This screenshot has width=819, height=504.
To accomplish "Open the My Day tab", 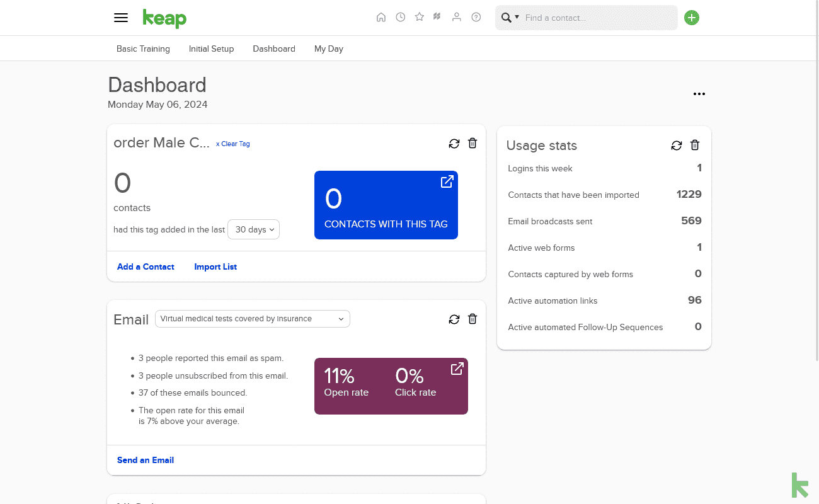I will pos(329,49).
